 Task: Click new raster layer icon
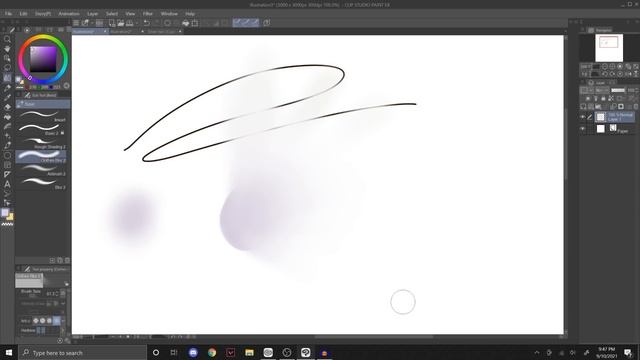click(x=584, y=107)
